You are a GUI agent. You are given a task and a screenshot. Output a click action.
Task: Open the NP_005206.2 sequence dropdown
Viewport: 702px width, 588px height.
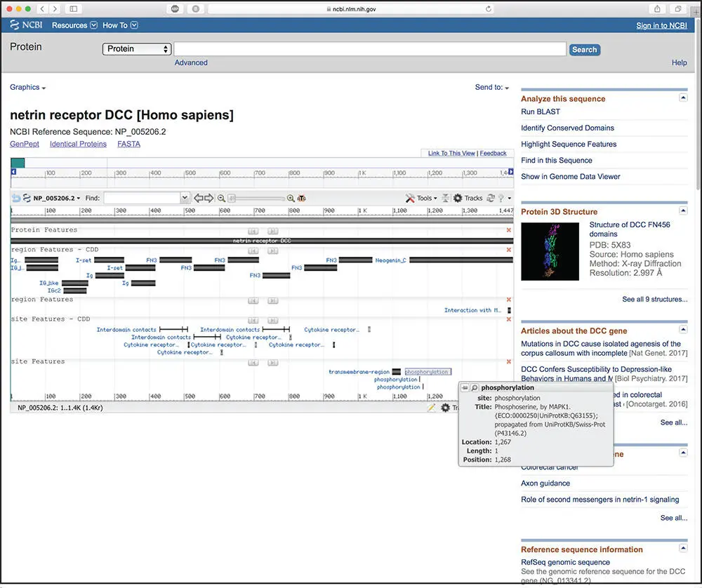[56, 198]
